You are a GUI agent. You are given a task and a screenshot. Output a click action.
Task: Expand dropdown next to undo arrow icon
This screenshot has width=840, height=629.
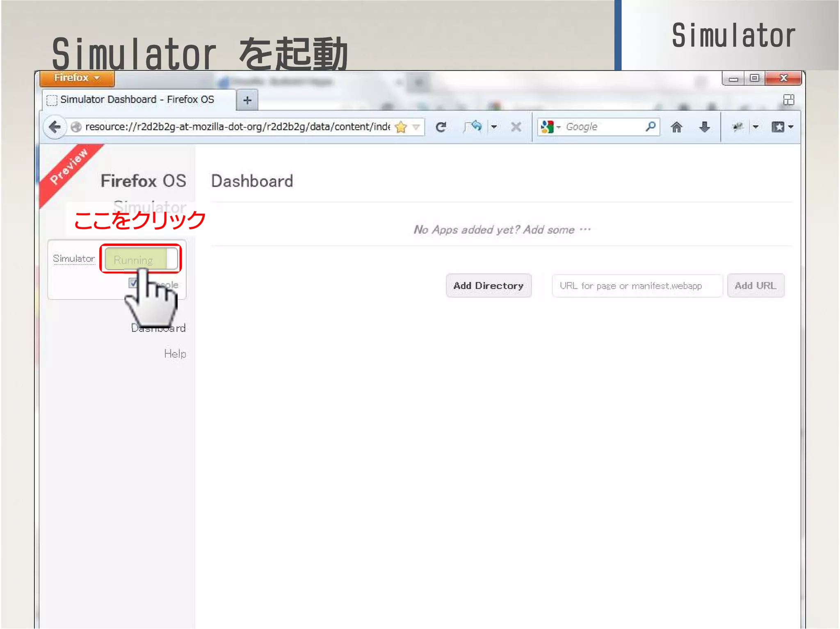pyautogui.click(x=494, y=127)
